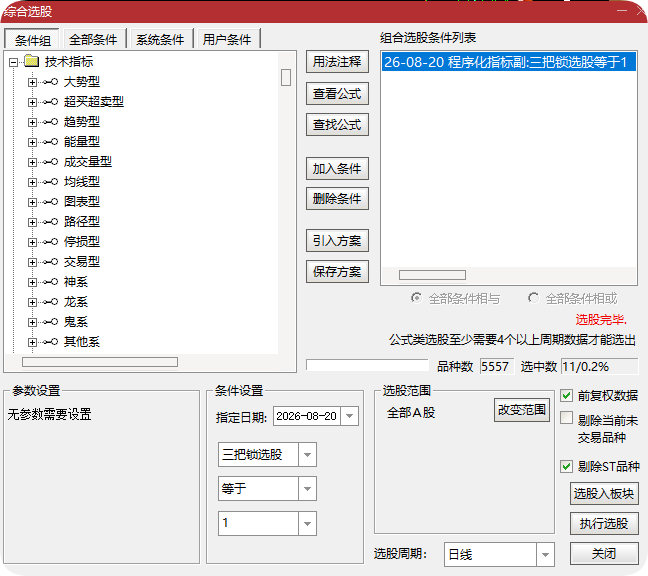Click the 交易型 tree label

pos(82,262)
